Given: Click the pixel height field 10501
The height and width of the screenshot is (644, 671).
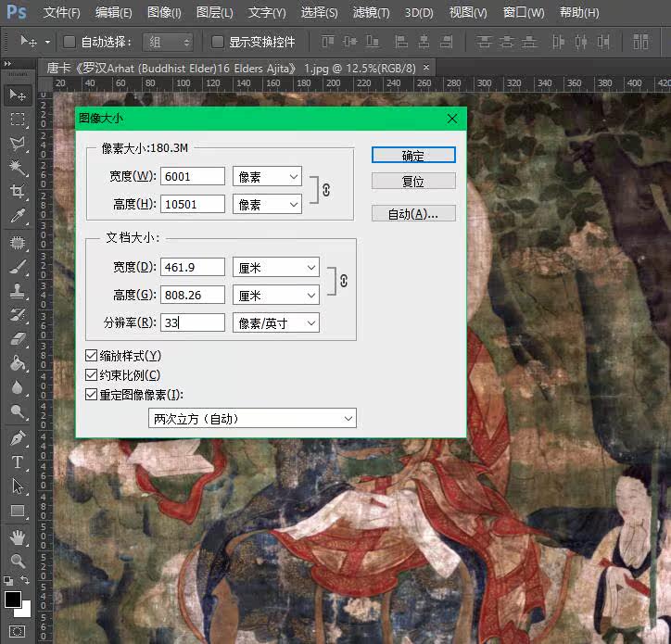Looking at the screenshot, I should [x=193, y=204].
